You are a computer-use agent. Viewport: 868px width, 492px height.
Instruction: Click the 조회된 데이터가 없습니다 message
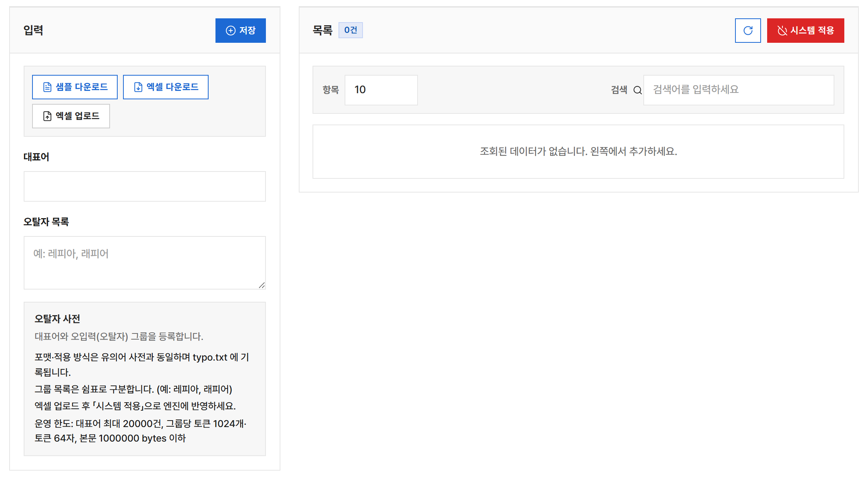pos(578,151)
